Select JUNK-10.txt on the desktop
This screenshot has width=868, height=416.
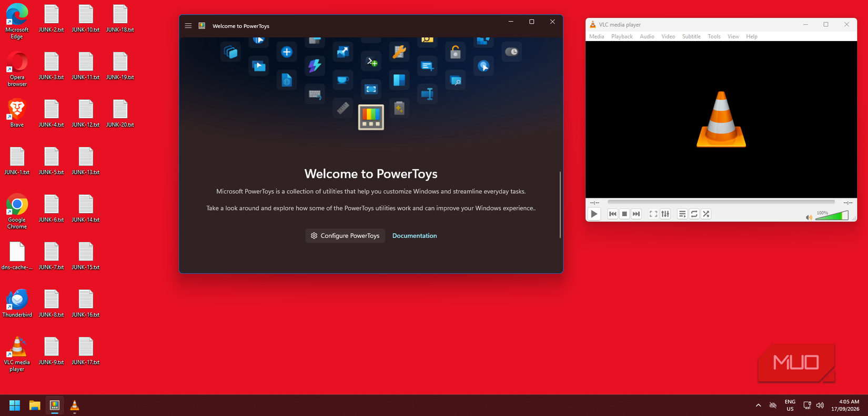tap(86, 18)
